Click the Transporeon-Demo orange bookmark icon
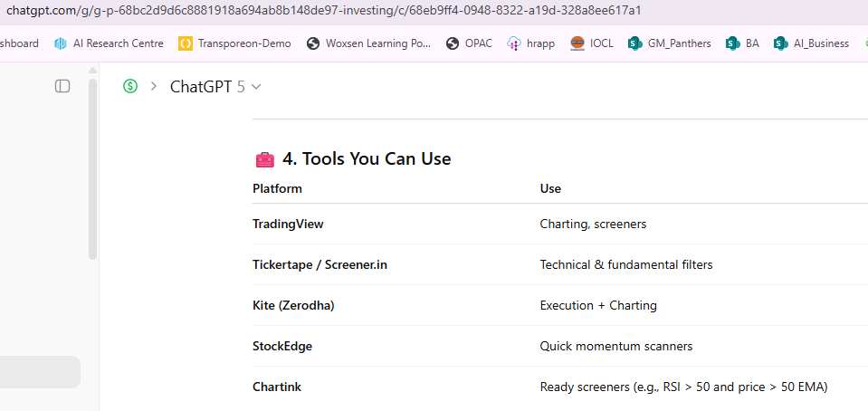The height and width of the screenshot is (411, 868). coord(186,43)
